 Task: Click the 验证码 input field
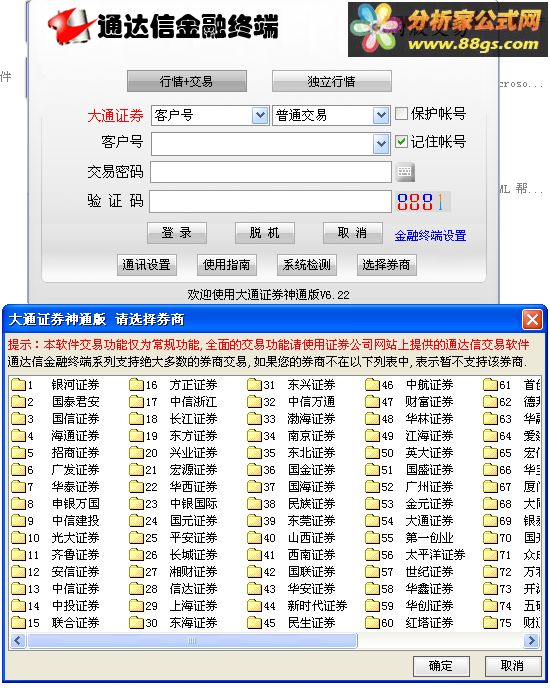[270, 201]
